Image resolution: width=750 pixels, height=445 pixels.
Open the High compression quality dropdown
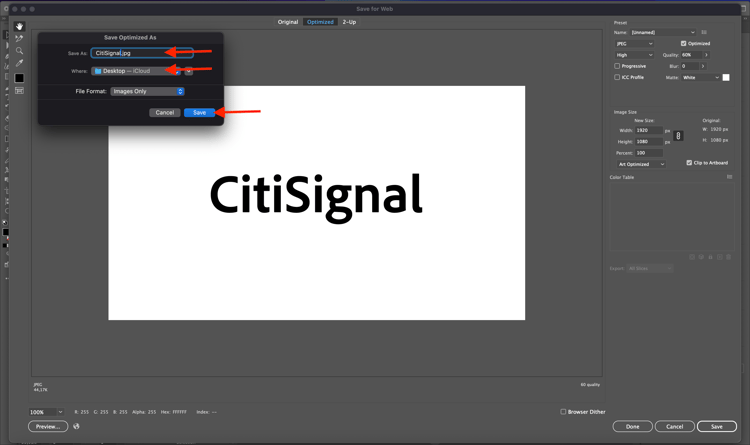634,55
